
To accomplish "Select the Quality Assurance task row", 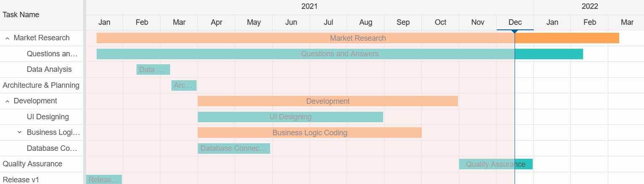I will click(x=33, y=164).
